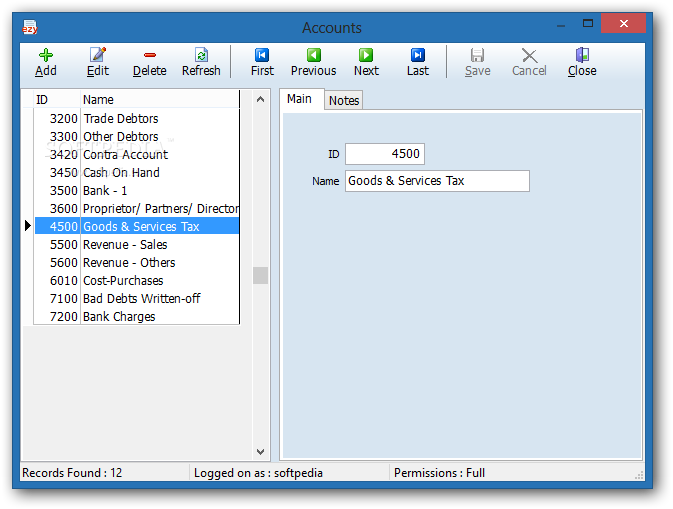Image resolution: width=673 pixels, height=509 pixels.
Task: Switch to the Notes tab
Action: (x=344, y=100)
